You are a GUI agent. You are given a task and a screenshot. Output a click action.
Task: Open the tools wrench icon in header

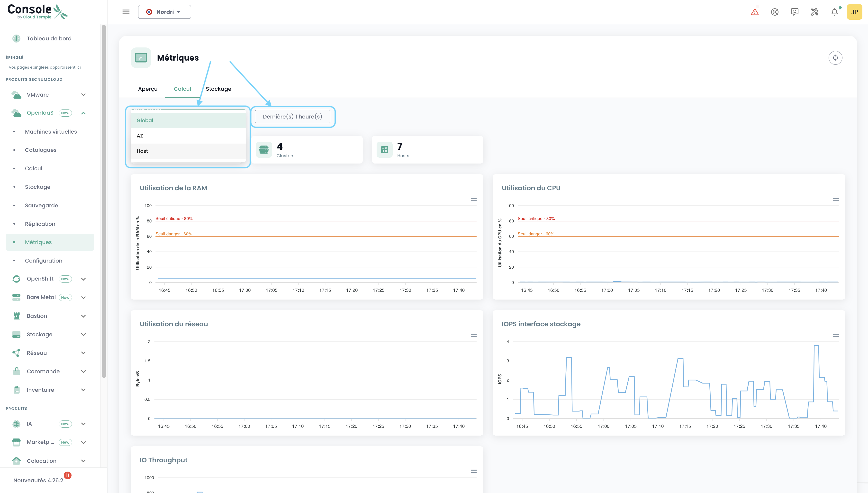(814, 12)
